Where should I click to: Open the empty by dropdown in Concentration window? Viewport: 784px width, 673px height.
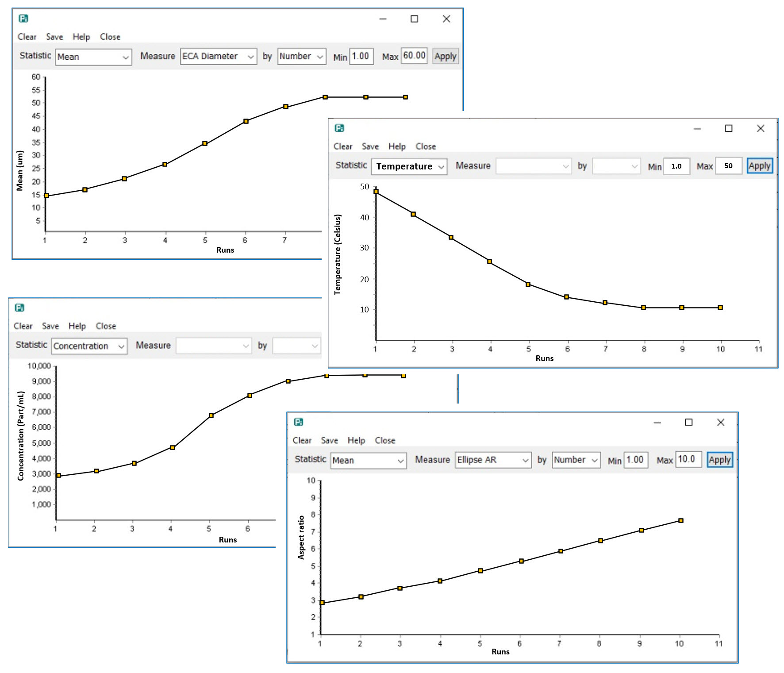click(296, 346)
